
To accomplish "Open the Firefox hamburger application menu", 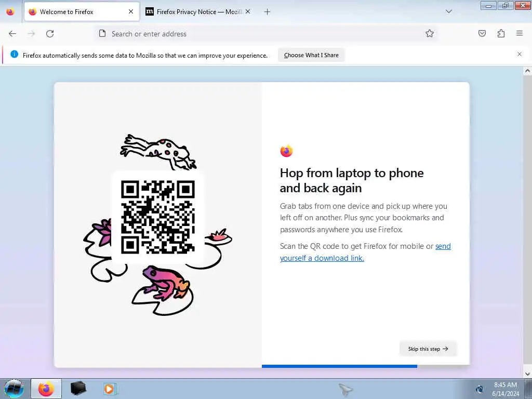I will (520, 33).
